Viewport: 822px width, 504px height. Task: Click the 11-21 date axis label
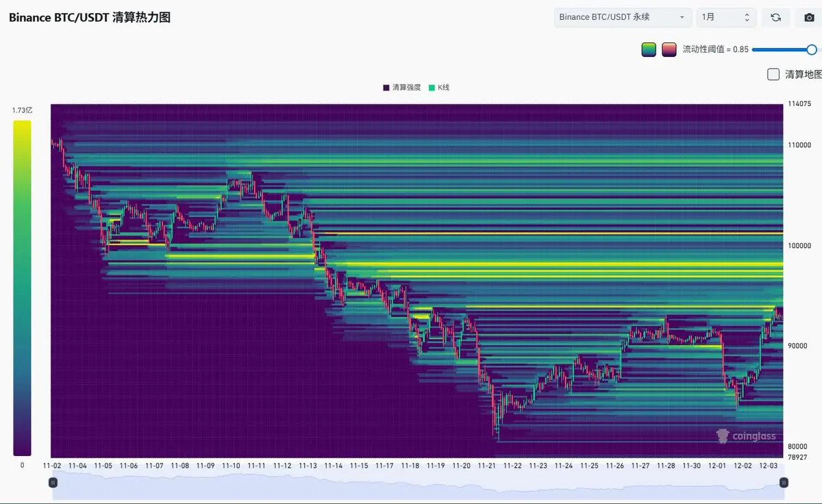coord(487,466)
